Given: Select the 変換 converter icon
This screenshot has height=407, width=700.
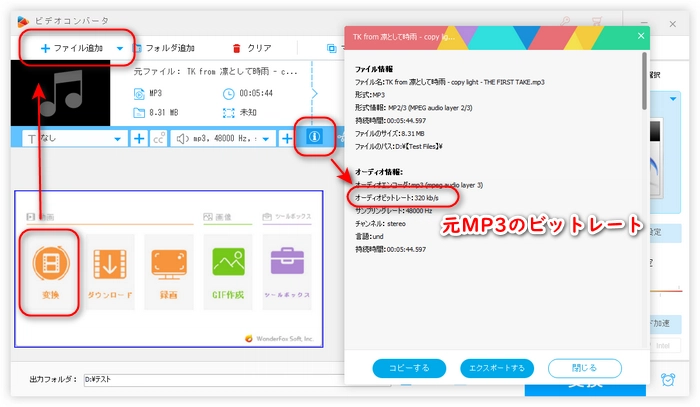Looking at the screenshot, I should [51, 268].
